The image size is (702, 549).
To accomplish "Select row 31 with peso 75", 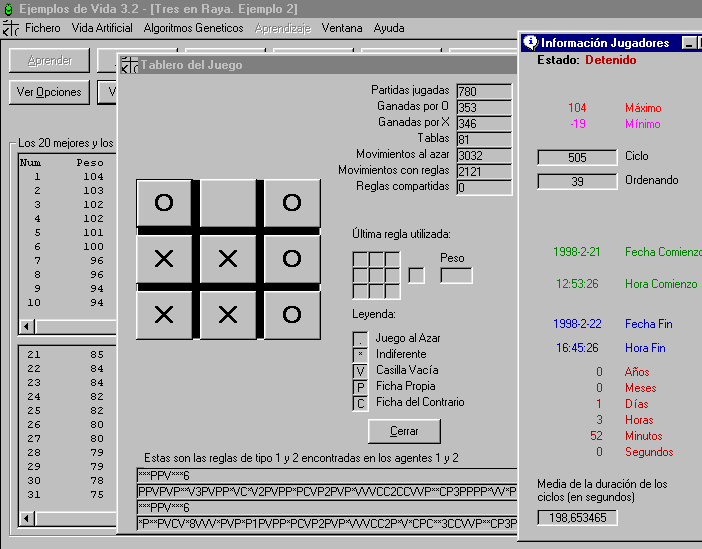I will (x=67, y=495).
